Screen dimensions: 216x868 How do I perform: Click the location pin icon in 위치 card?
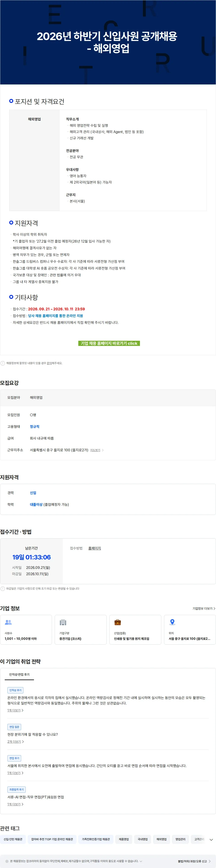point(172,622)
